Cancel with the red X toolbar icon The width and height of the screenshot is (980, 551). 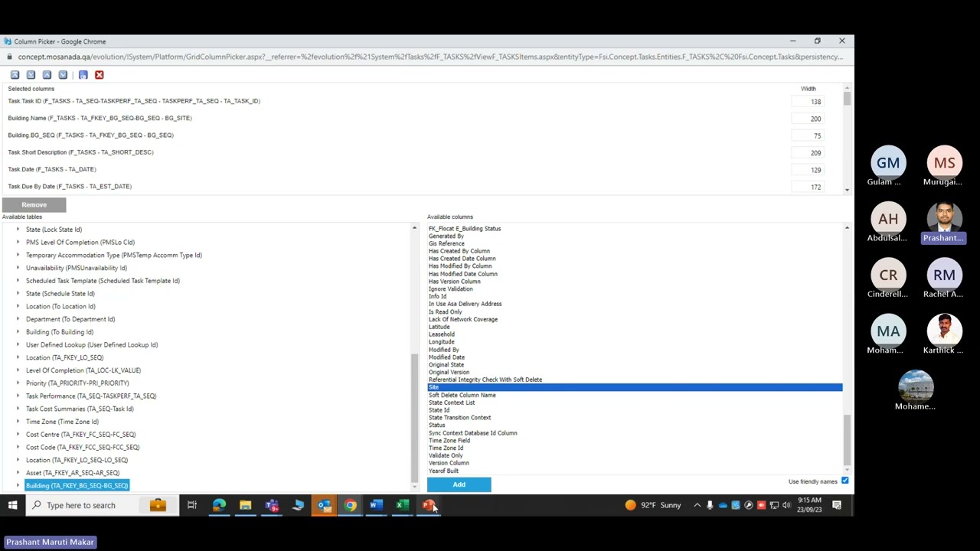pos(99,75)
